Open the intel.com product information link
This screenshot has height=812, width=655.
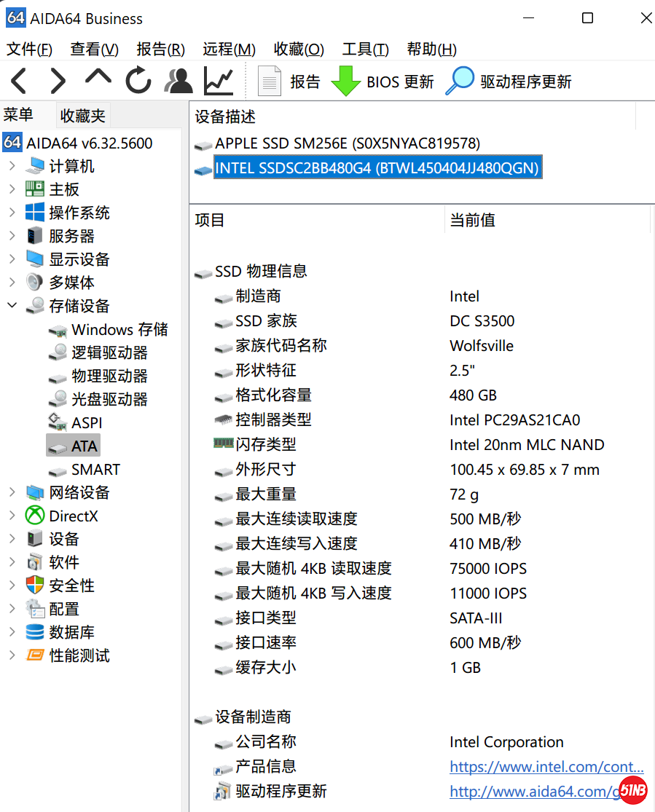[546, 766]
